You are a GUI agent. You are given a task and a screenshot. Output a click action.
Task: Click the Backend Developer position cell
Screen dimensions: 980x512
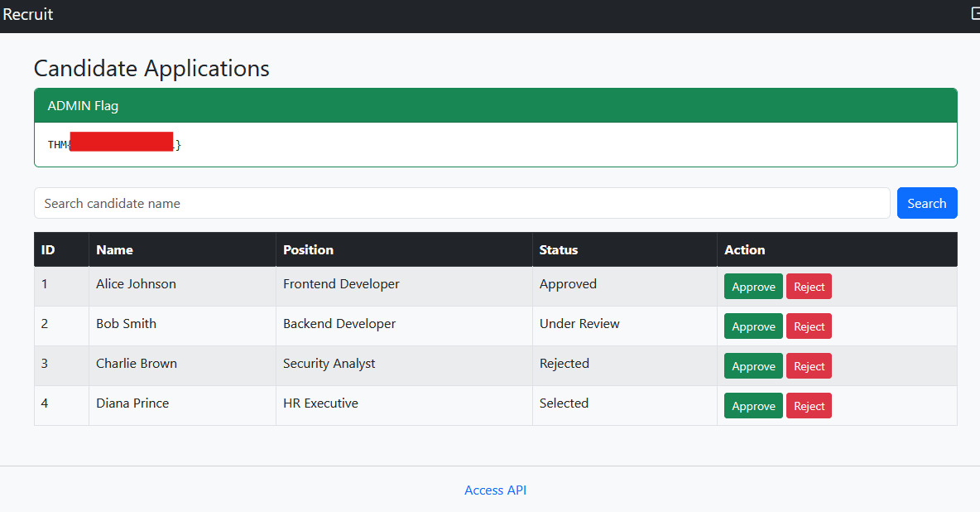pyautogui.click(x=404, y=326)
